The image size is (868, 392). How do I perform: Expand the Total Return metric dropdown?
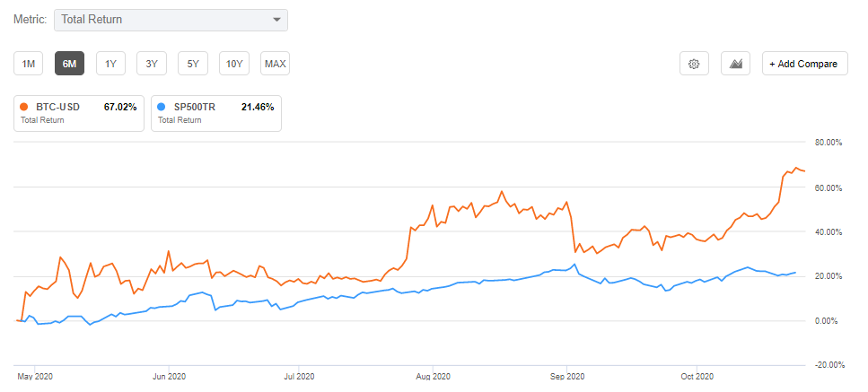point(171,19)
